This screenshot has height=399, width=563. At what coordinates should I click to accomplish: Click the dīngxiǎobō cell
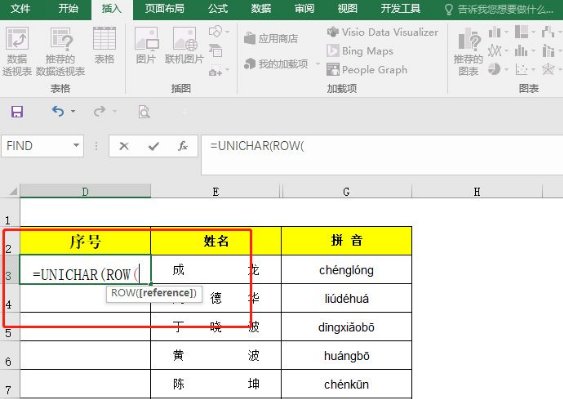tap(346, 327)
